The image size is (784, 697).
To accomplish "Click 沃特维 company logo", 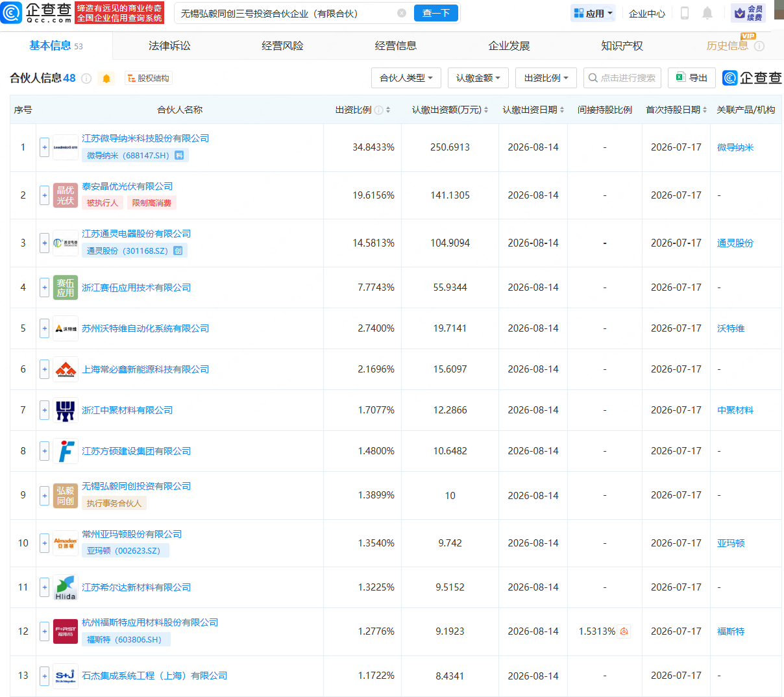I will pos(66,328).
